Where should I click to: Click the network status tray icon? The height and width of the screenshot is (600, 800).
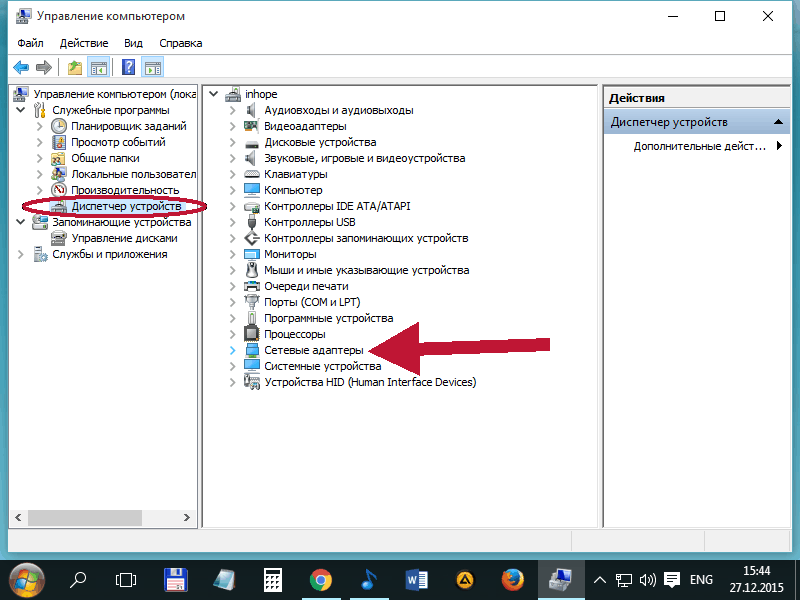[x=623, y=580]
